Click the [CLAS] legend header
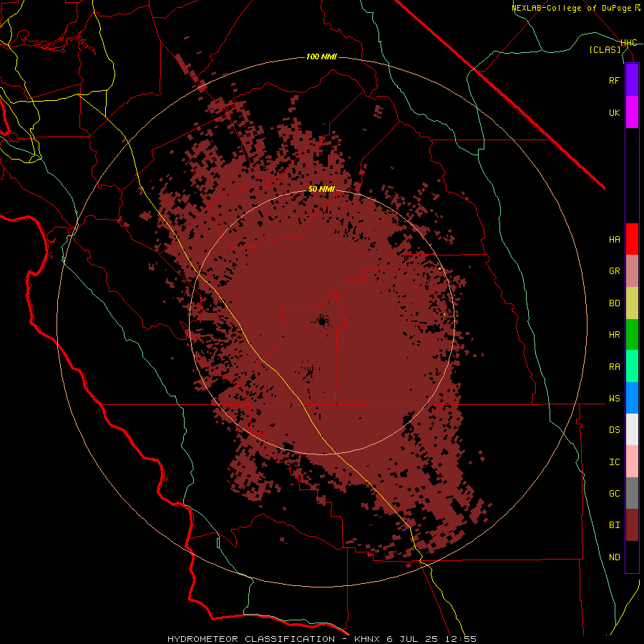 (x=605, y=49)
